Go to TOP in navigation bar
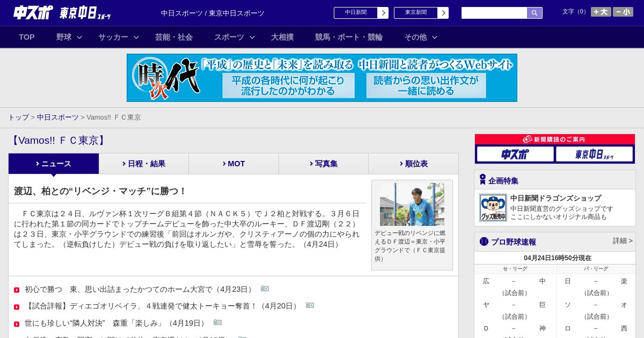This screenshot has height=338, width=644. (x=27, y=37)
